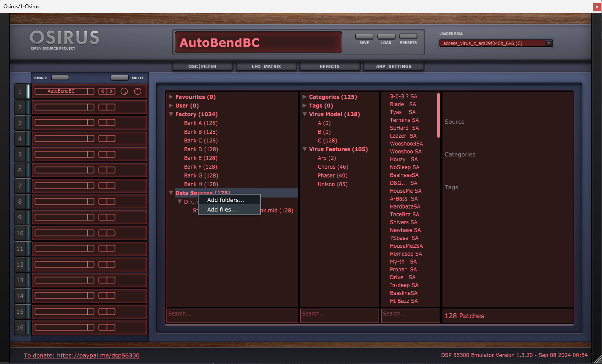Click the AutoBendBC patch name display
Image resolution: width=602 pixels, height=364 pixels.
tap(258, 42)
